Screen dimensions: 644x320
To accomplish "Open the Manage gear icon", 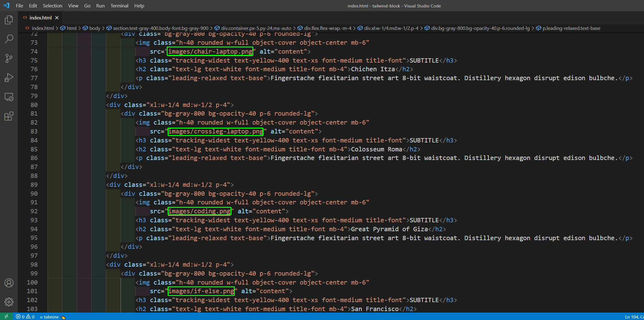I will pyautogui.click(x=9, y=302).
